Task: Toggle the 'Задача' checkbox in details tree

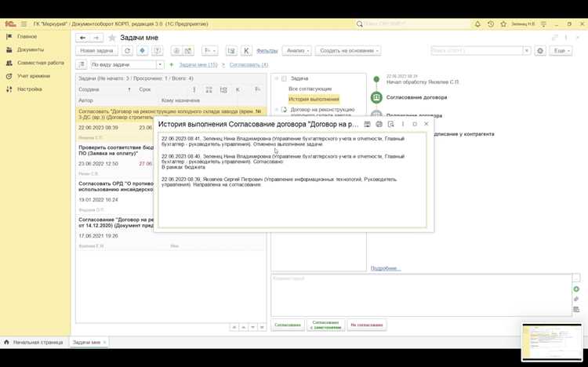Action: pos(284,78)
